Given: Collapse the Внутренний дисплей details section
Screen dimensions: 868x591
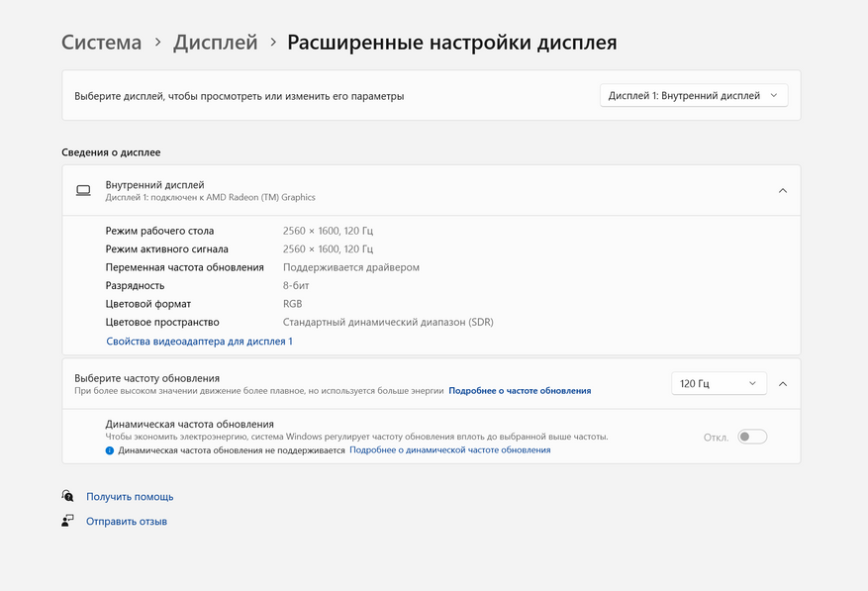Looking at the screenshot, I should [783, 190].
